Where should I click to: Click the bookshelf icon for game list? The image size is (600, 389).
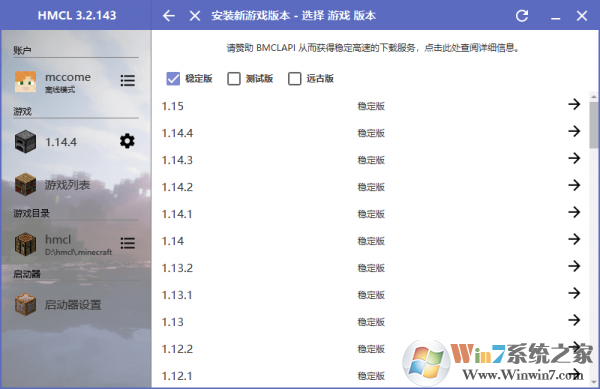[x=25, y=184]
